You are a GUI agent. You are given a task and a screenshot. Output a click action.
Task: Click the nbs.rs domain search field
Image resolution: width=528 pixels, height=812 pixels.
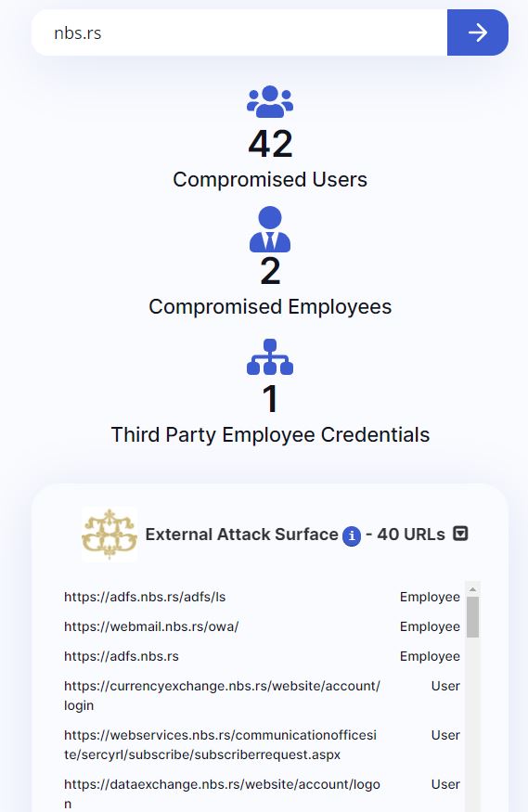tap(239, 32)
